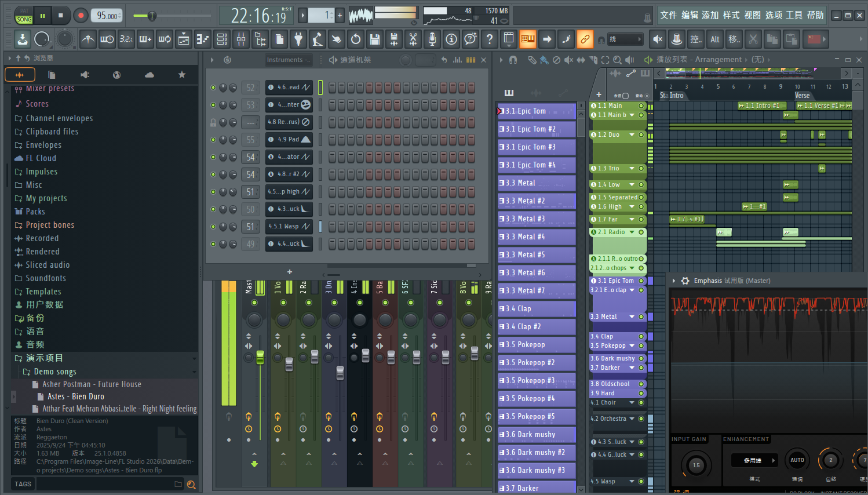Mute the 4.9 Pad channel with its green LED
The width and height of the screenshot is (868, 495).
click(213, 140)
